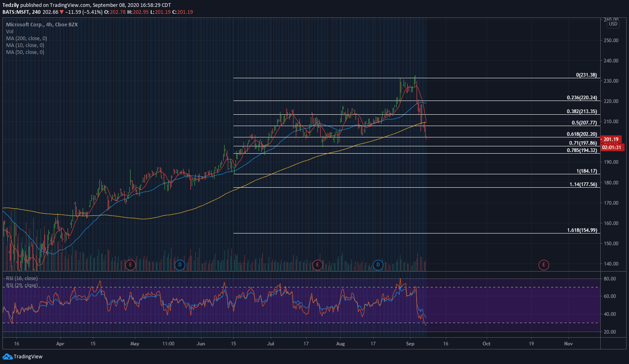
Task: Click the 11:00 label on the time axis
Action: pos(168,344)
